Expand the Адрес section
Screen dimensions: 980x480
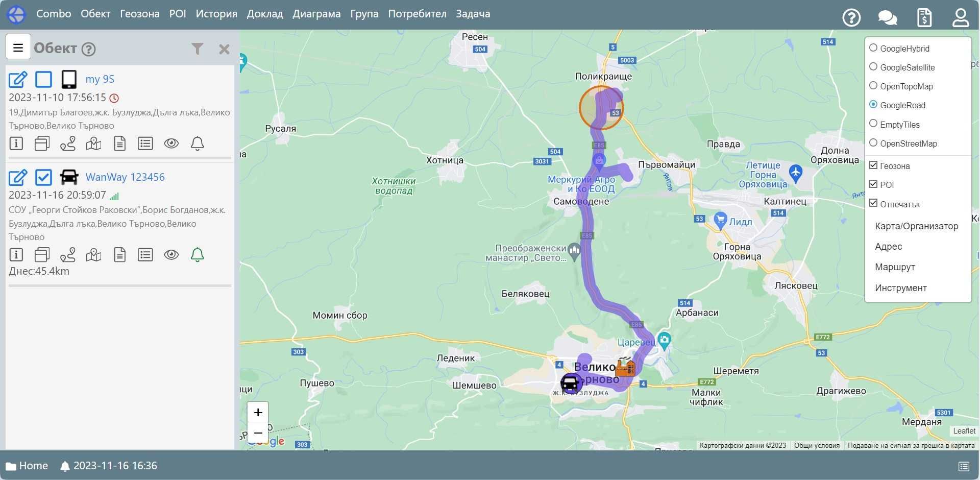tap(889, 247)
